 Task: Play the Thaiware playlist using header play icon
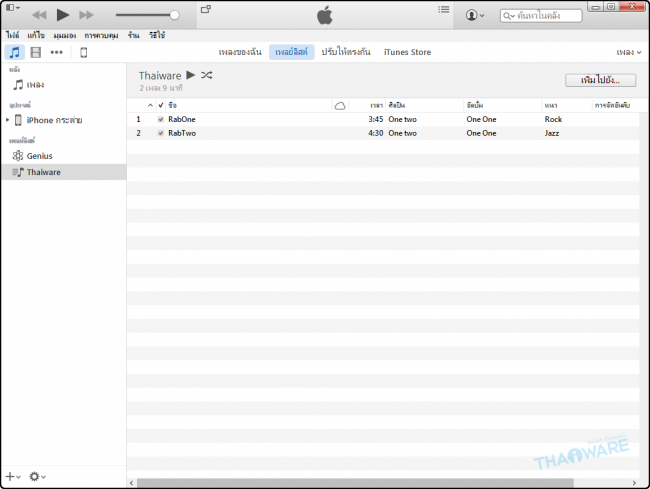coord(190,75)
